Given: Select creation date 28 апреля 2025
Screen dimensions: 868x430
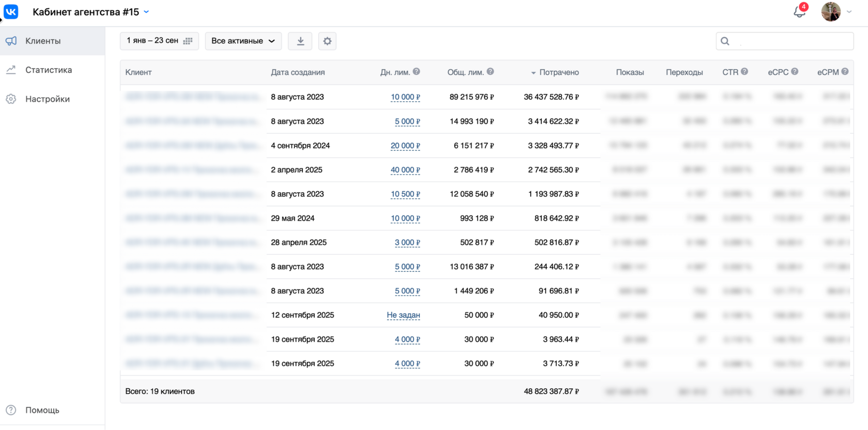Looking at the screenshot, I should (299, 242).
